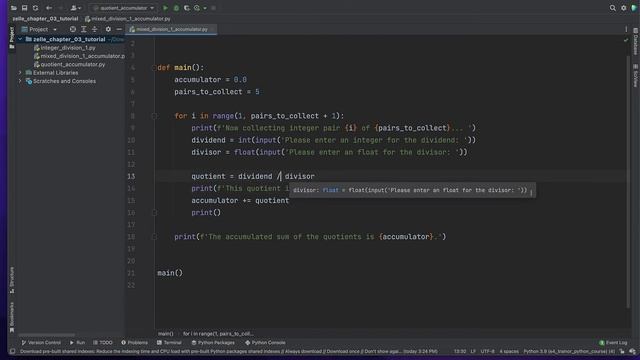Select opened file (locate) icon in Project panel
Screen dimensions: 640x360
tap(73, 29)
